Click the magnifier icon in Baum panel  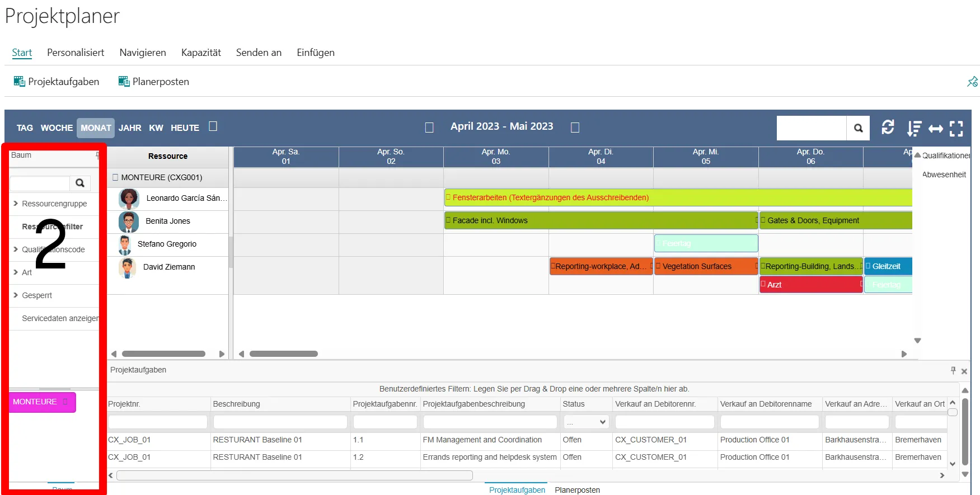(x=80, y=183)
